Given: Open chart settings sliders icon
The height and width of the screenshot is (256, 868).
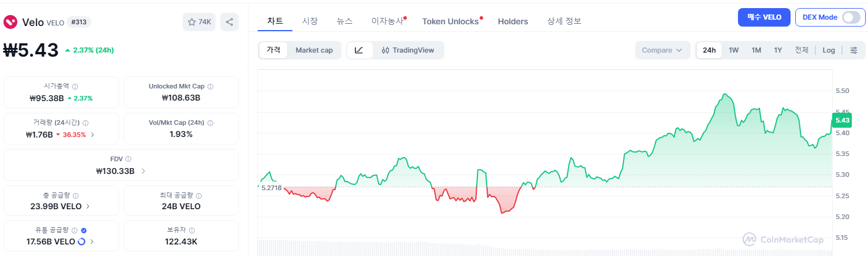Looking at the screenshot, I should pos(854,50).
